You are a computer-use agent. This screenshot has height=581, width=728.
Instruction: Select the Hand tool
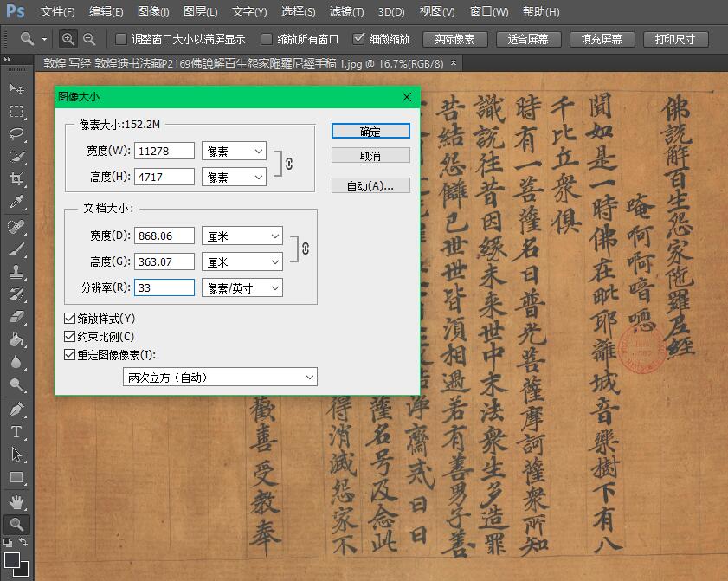16,502
